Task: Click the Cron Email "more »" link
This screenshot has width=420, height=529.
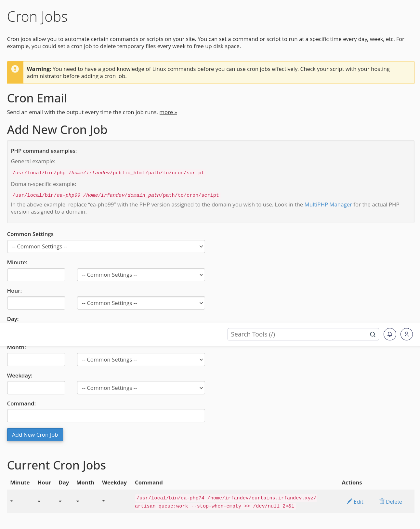Action: [168, 112]
